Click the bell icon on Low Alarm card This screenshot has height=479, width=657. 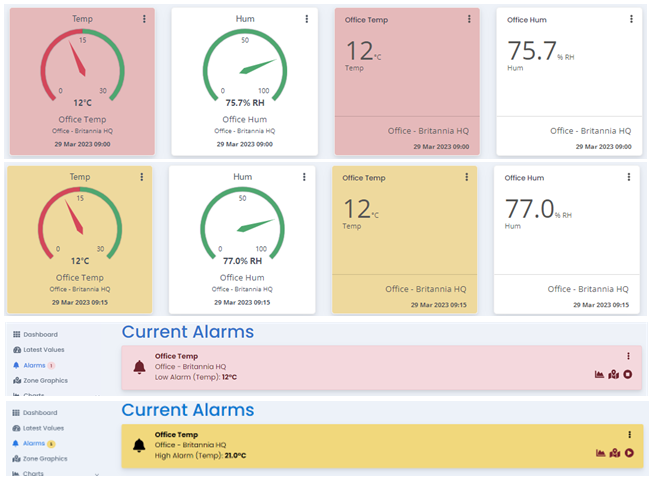pos(139,368)
